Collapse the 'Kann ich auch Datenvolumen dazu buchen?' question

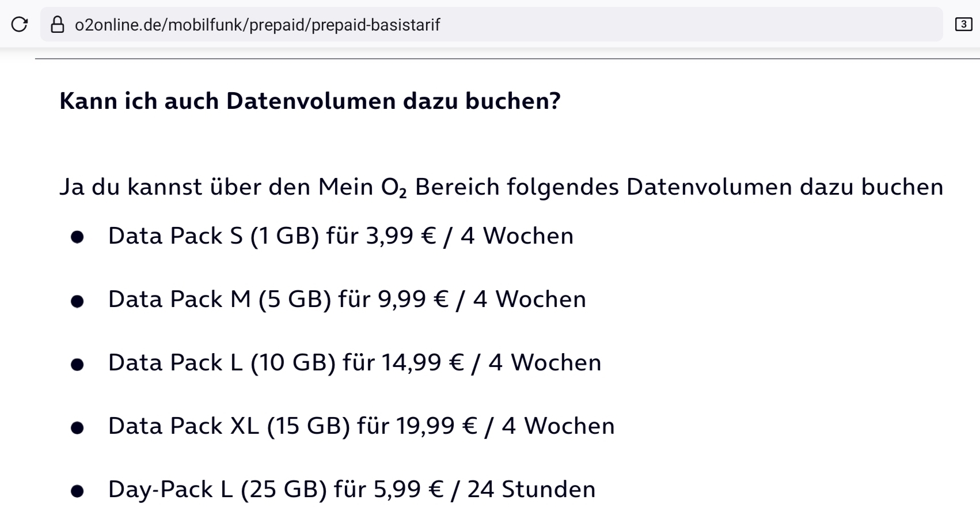tap(310, 101)
